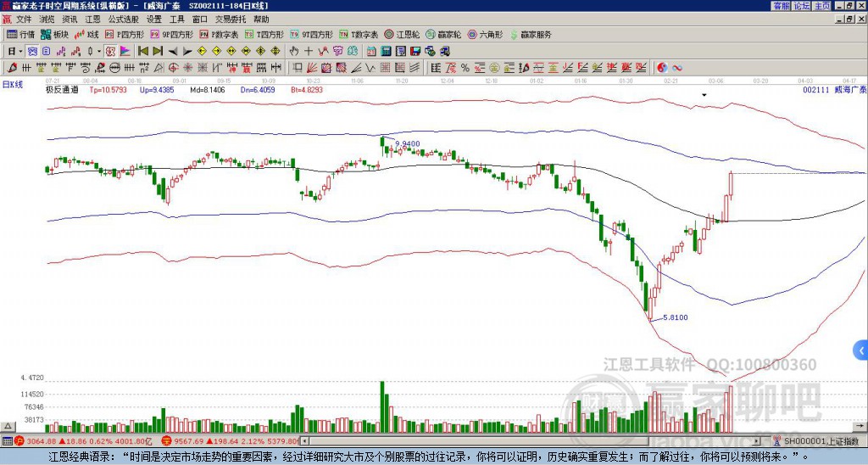
Task: Open the 9P四方形 tool
Action: pos(172,34)
